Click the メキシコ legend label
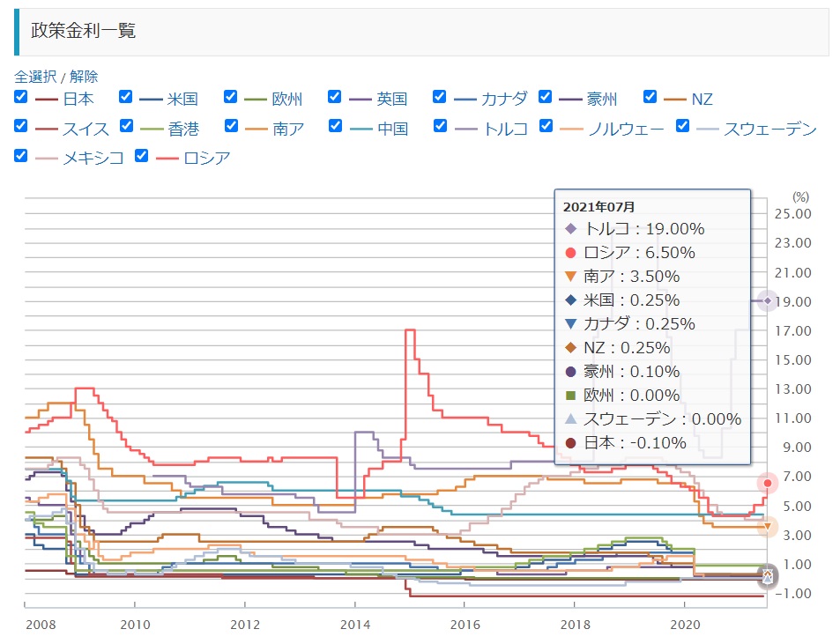 click(93, 158)
